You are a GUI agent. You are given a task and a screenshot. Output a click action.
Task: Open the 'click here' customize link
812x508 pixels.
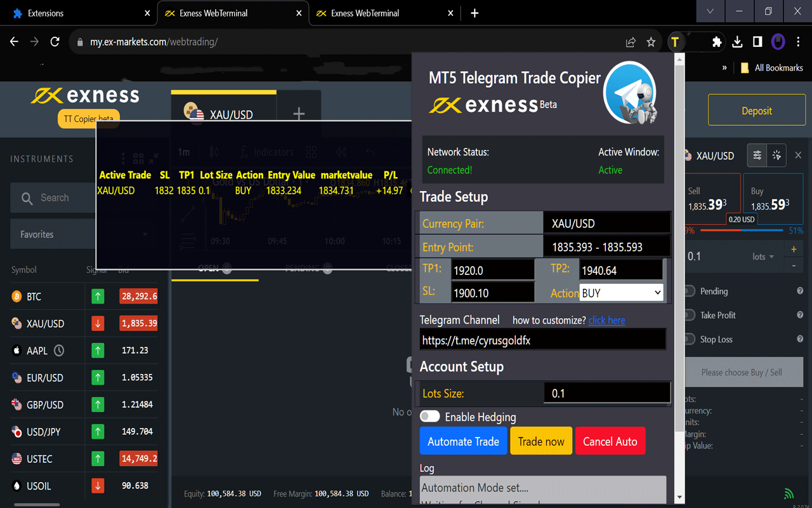pyautogui.click(x=607, y=320)
